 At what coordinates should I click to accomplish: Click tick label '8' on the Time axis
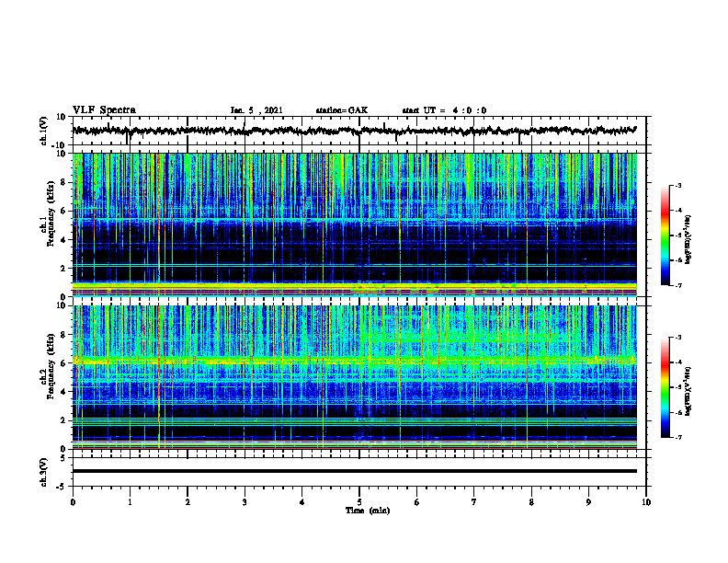[x=531, y=502]
